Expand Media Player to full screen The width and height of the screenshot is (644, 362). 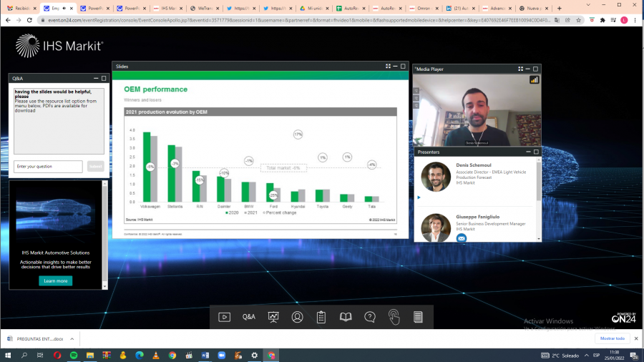tap(520, 69)
